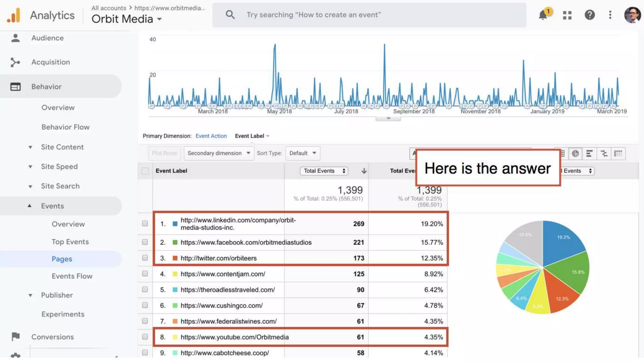644x362 pixels.
Task: Switch to comparison view icon
Action: (x=604, y=153)
